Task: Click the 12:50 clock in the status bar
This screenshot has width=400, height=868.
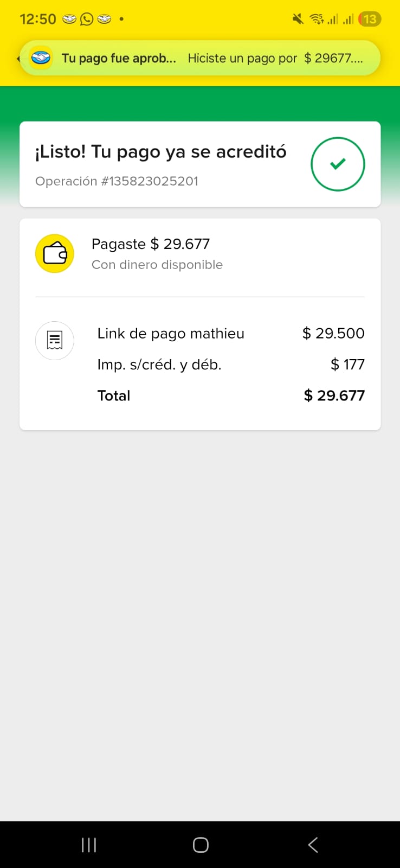Action: [x=38, y=20]
